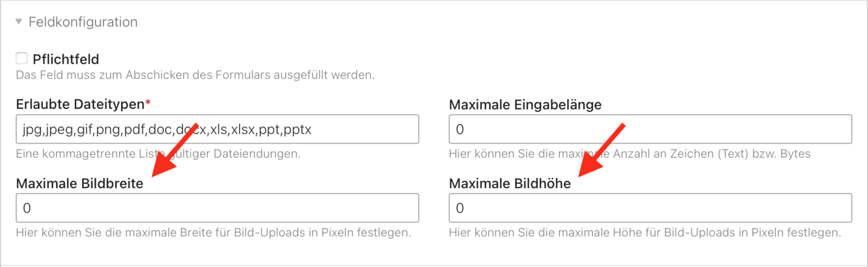Screen dimensions: 868x267
Task: Click the help text about maximale Höhe für Bild-Uploads
Action: (x=645, y=233)
